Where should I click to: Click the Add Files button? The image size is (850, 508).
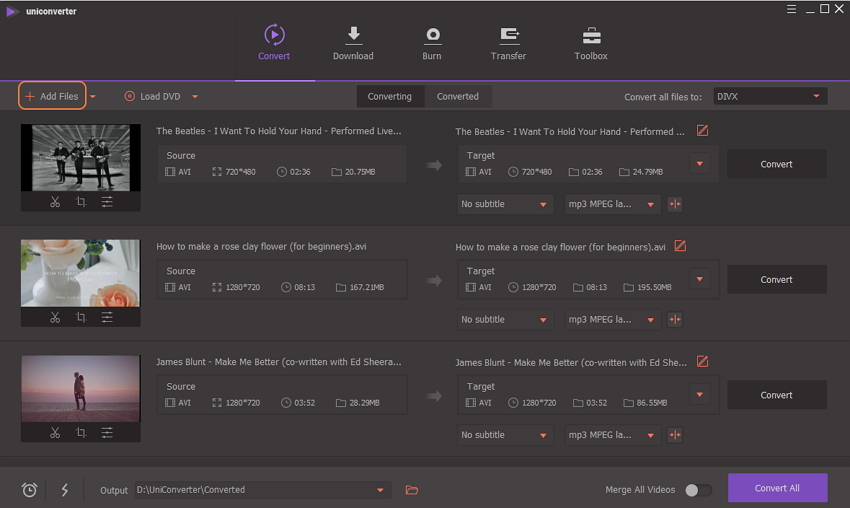click(x=52, y=96)
